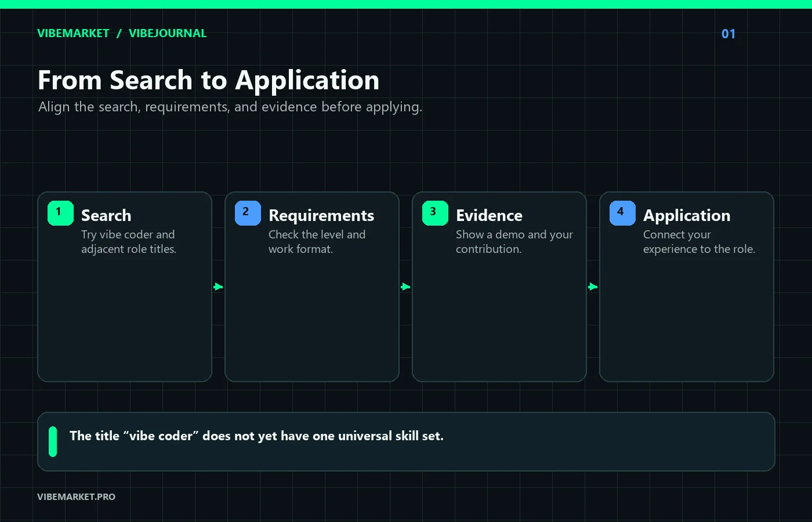Viewport: 812px width, 522px height.
Task: Click arrow between Requirements and Evidence cards
Action: click(405, 287)
